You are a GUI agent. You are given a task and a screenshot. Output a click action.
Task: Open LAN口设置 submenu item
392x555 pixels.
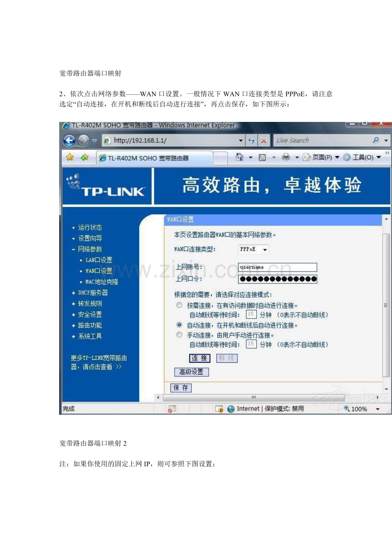98,260
